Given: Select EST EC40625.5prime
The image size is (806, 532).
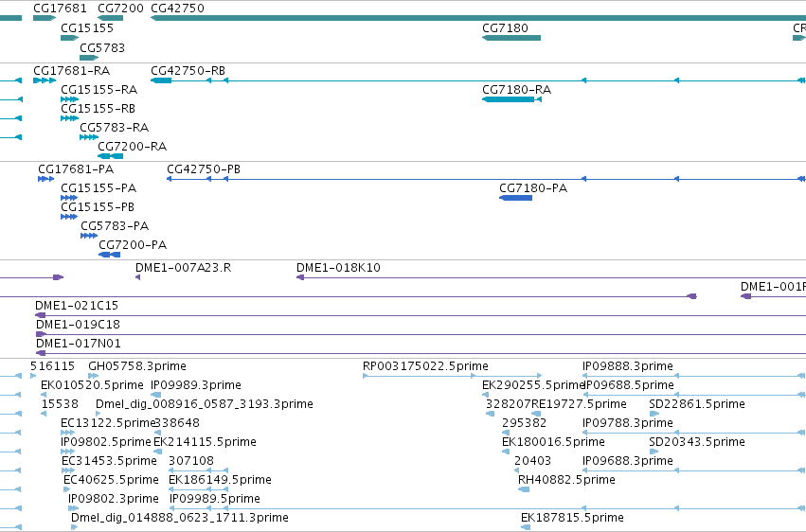Looking at the screenshot, I should click(x=67, y=490).
